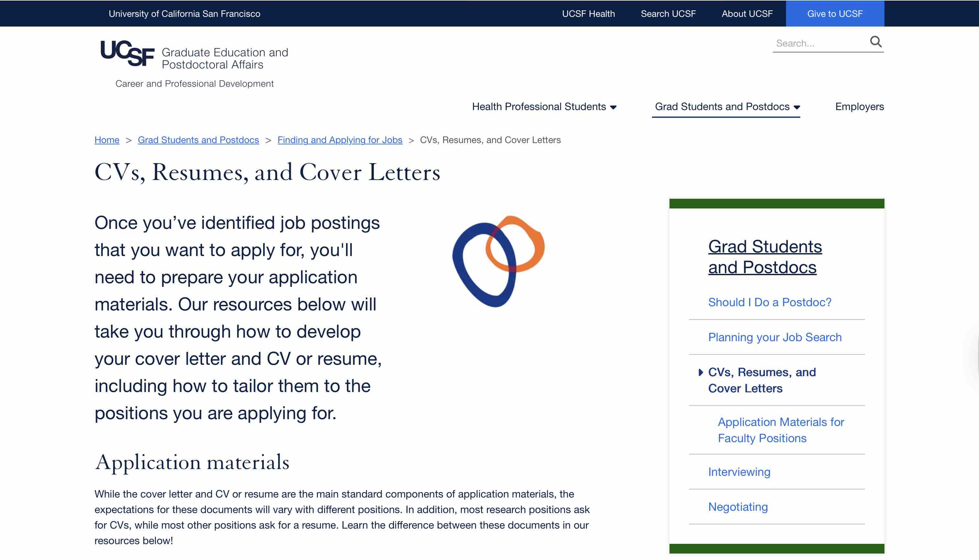
Task: Expand the Health Professional Students dropdown arrow
Action: (613, 107)
